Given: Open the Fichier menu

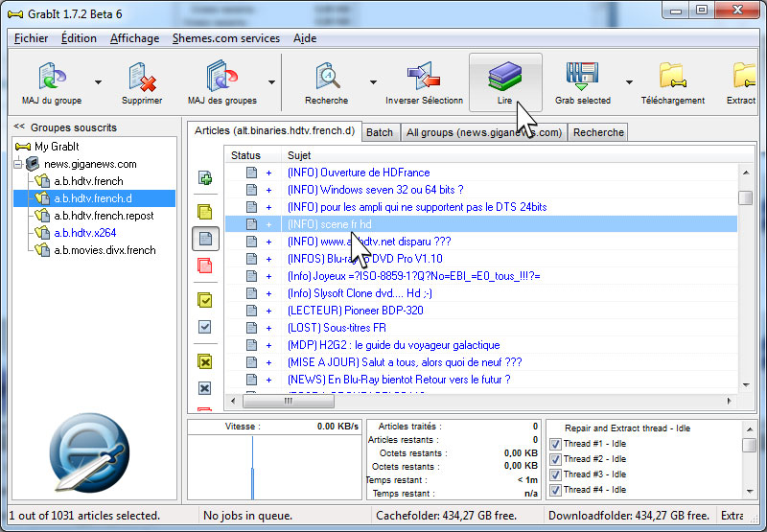Looking at the screenshot, I should [x=32, y=38].
